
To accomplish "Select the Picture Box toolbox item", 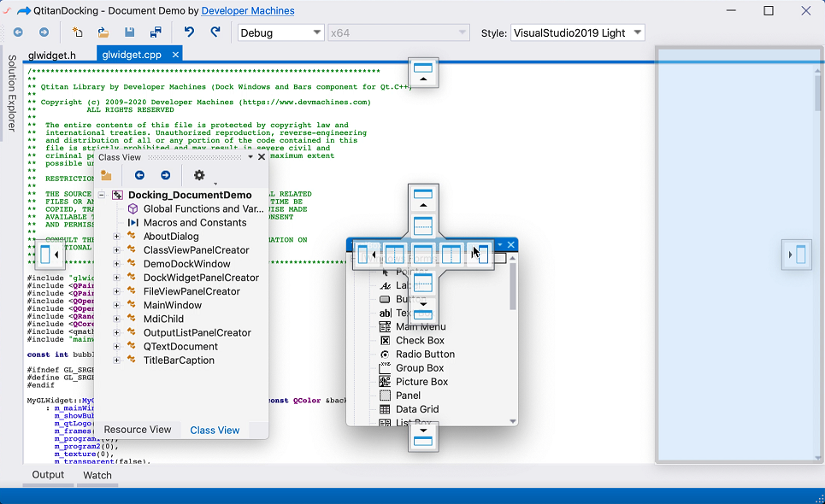I will [x=422, y=382].
